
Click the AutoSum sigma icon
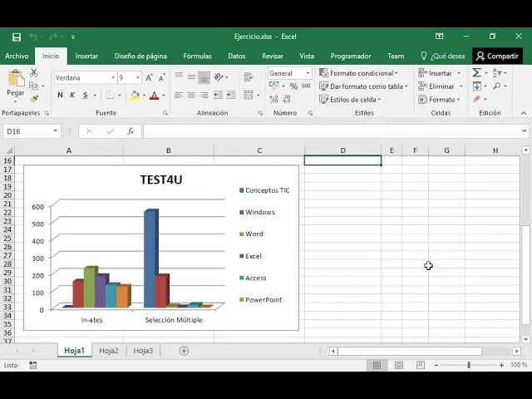click(x=477, y=73)
